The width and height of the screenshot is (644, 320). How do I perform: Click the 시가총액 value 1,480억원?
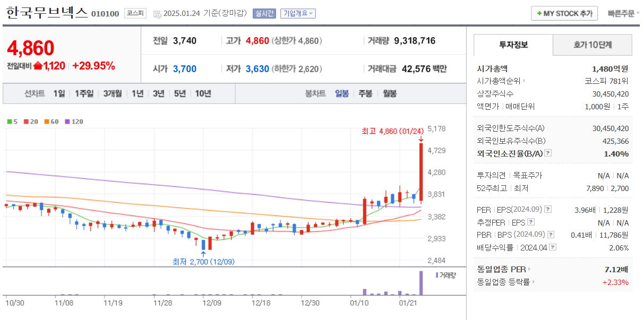point(611,68)
